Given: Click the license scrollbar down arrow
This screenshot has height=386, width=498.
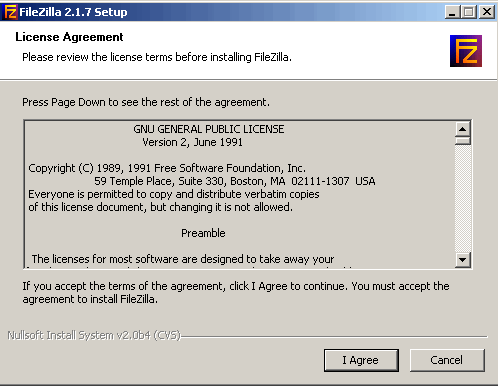Looking at the screenshot, I should click(x=463, y=259).
